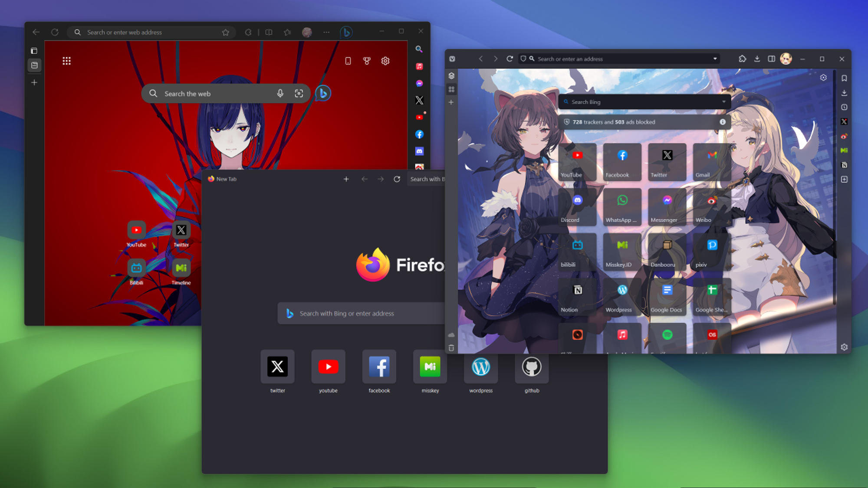This screenshot has width=868, height=488.
Task: Open bookmarks panel in Vivaldi right sidebar
Action: click(844, 78)
